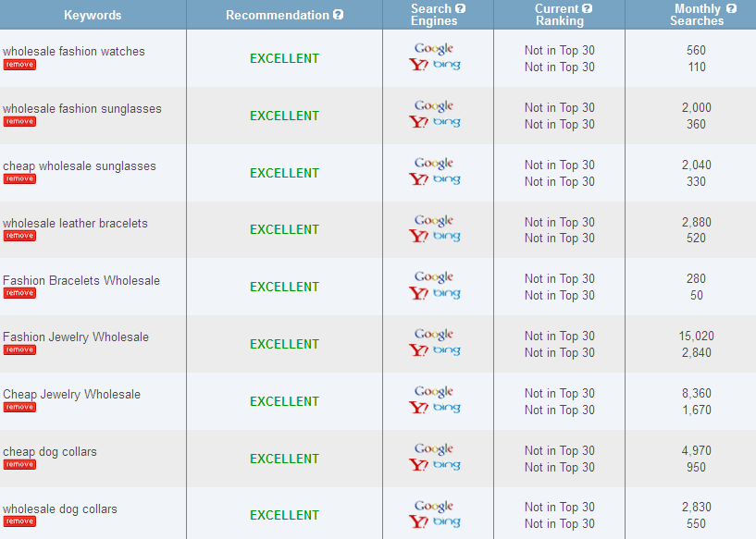Click the Monthly Searches help question mark
This screenshot has height=539, width=756.
(731, 8)
